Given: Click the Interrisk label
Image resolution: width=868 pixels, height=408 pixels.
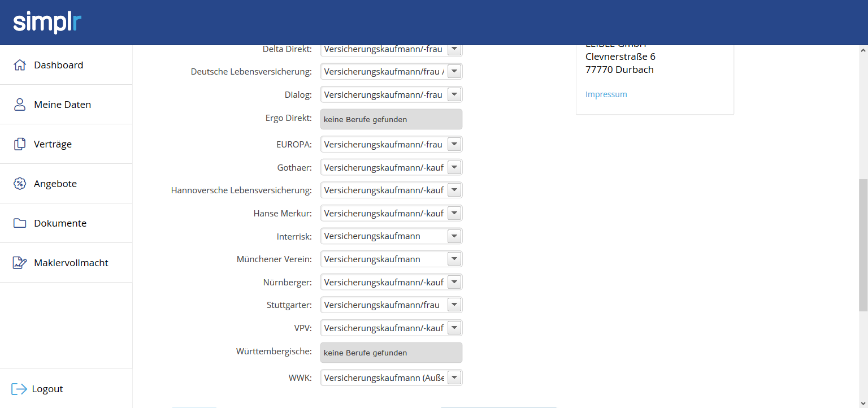Looking at the screenshot, I should (x=294, y=237).
